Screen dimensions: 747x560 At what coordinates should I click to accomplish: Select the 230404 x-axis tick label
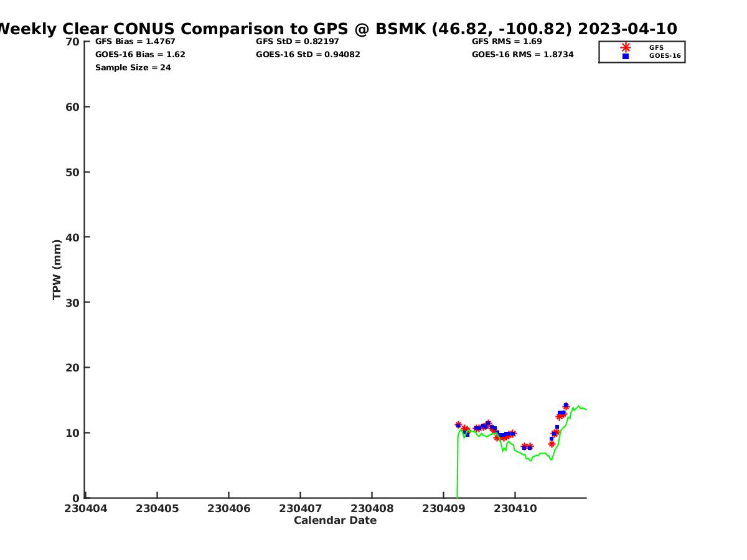pos(85,508)
